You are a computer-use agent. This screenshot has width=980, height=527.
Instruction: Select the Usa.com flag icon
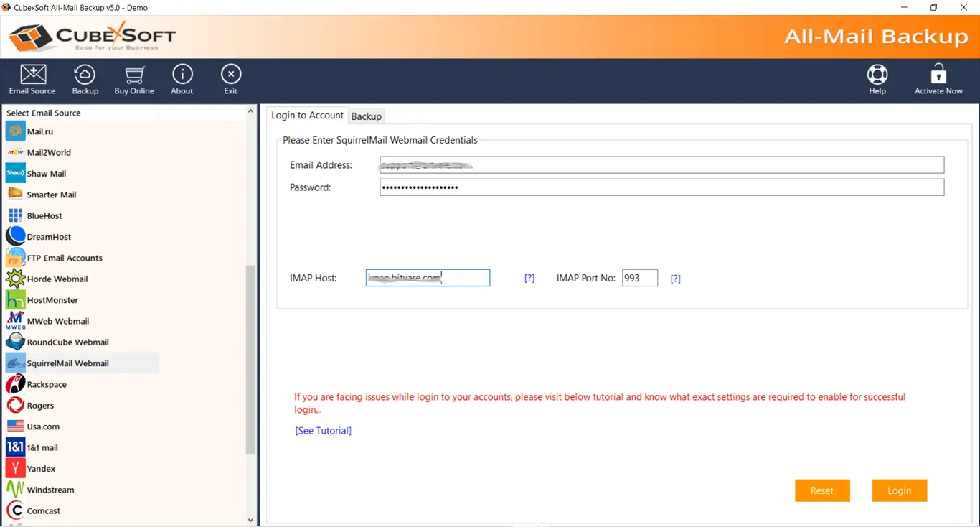(x=15, y=426)
